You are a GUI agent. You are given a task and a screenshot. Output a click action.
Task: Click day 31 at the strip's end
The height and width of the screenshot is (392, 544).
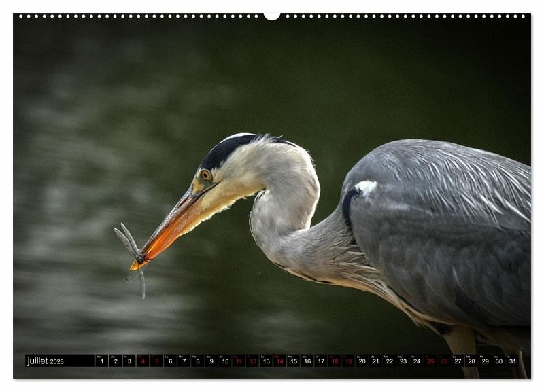pyautogui.click(x=513, y=361)
